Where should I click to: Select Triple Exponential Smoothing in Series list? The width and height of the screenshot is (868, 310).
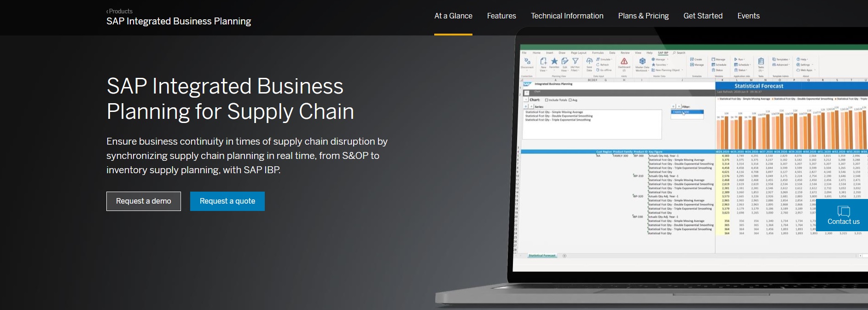click(x=558, y=120)
